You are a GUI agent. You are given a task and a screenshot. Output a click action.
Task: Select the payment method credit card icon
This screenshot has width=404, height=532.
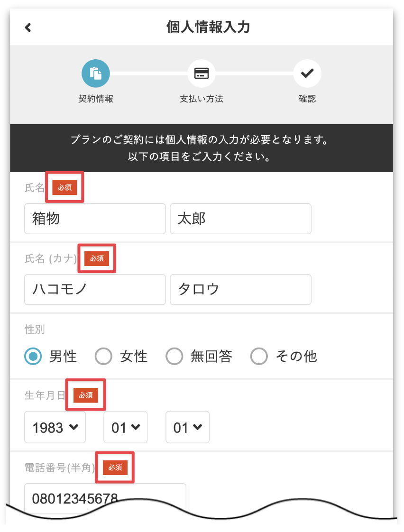click(x=202, y=73)
